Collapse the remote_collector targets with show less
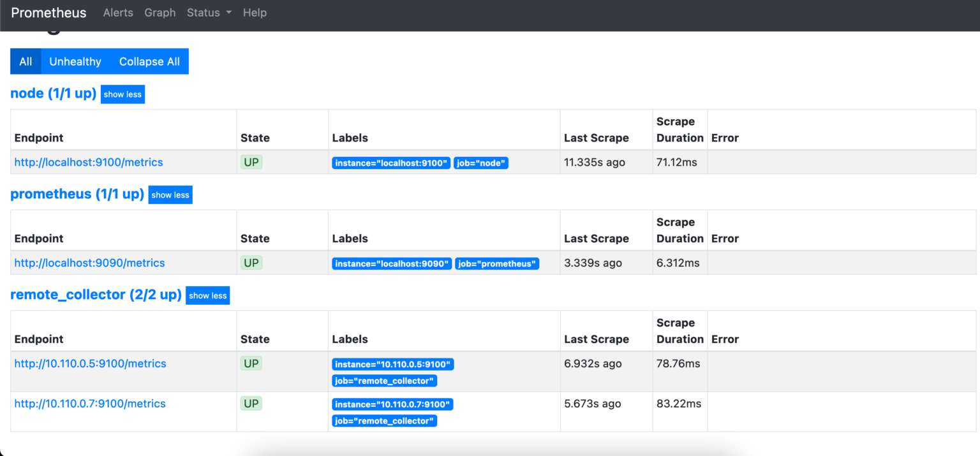 coord(207,295)
